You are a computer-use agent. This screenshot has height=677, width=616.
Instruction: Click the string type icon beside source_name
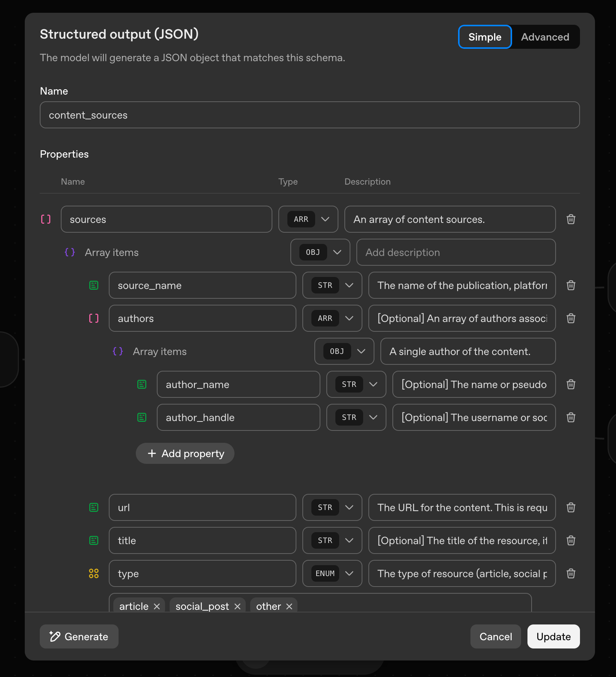pyautogui.click(x=94, y=285)
